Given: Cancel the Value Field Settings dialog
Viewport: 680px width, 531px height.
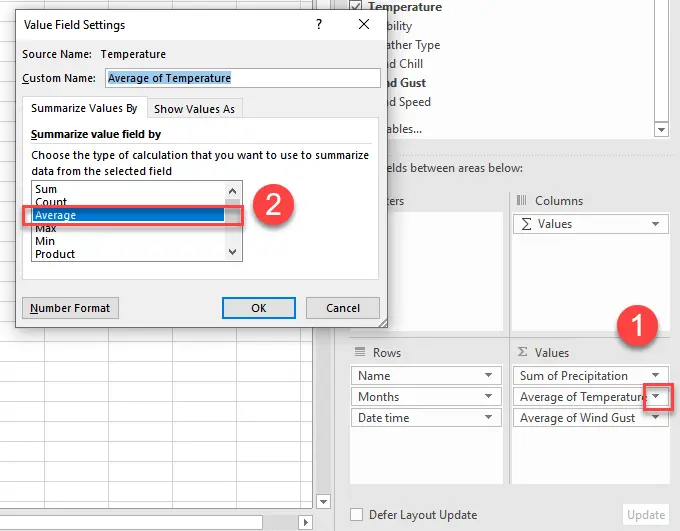Looking at the screenshot, I should (342, 308).
